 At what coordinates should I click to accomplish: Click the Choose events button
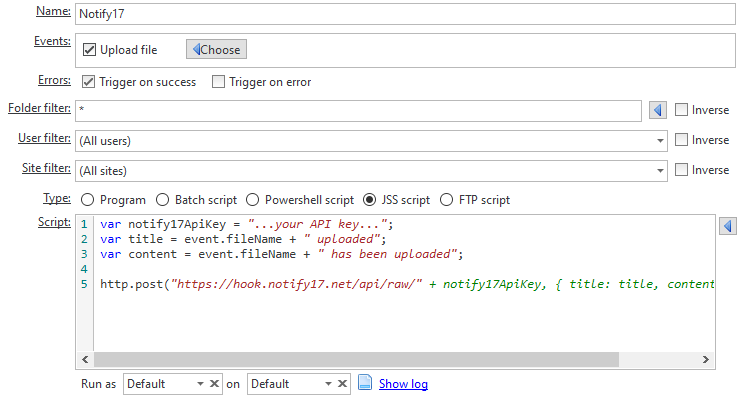tap(216, 50)
